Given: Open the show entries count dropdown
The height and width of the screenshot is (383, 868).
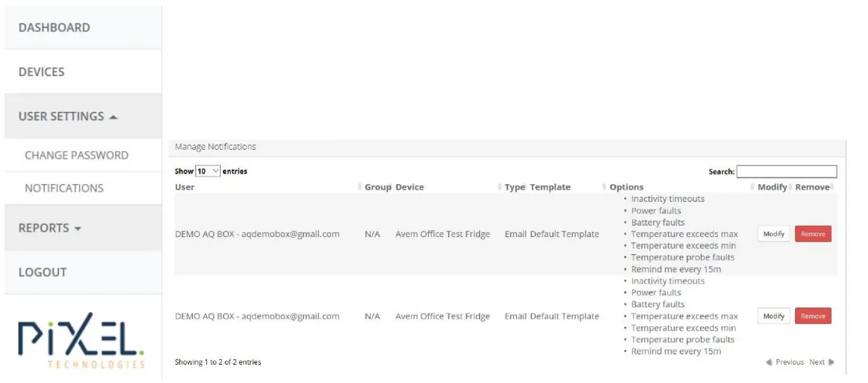Looking at the screenshot, I should (208, 171).
